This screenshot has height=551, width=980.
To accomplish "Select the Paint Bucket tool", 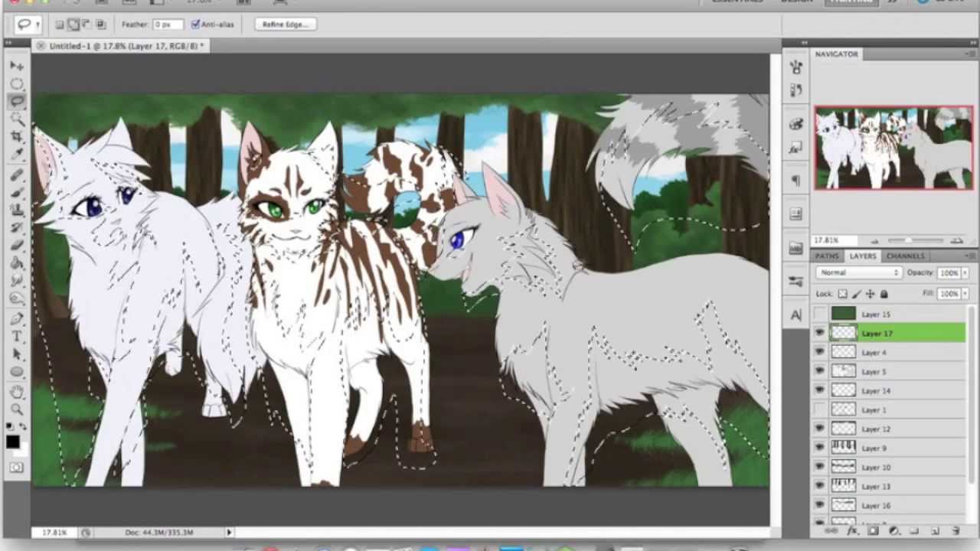I will pos(17,263).
